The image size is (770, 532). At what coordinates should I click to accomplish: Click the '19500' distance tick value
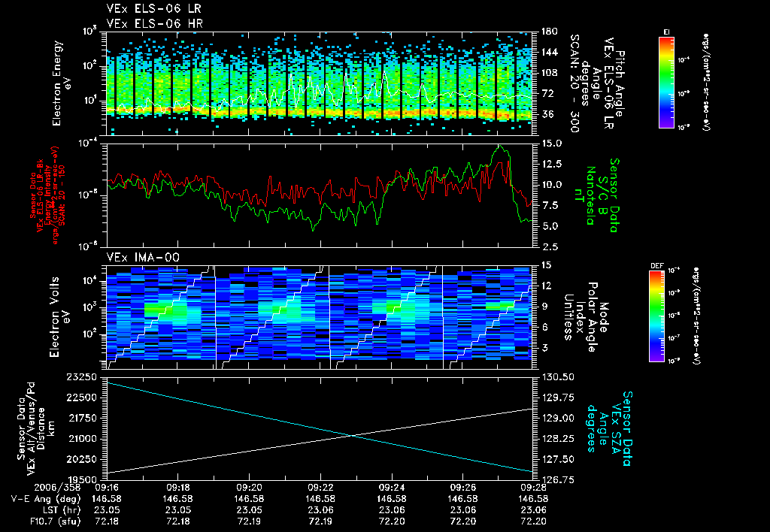83,480
